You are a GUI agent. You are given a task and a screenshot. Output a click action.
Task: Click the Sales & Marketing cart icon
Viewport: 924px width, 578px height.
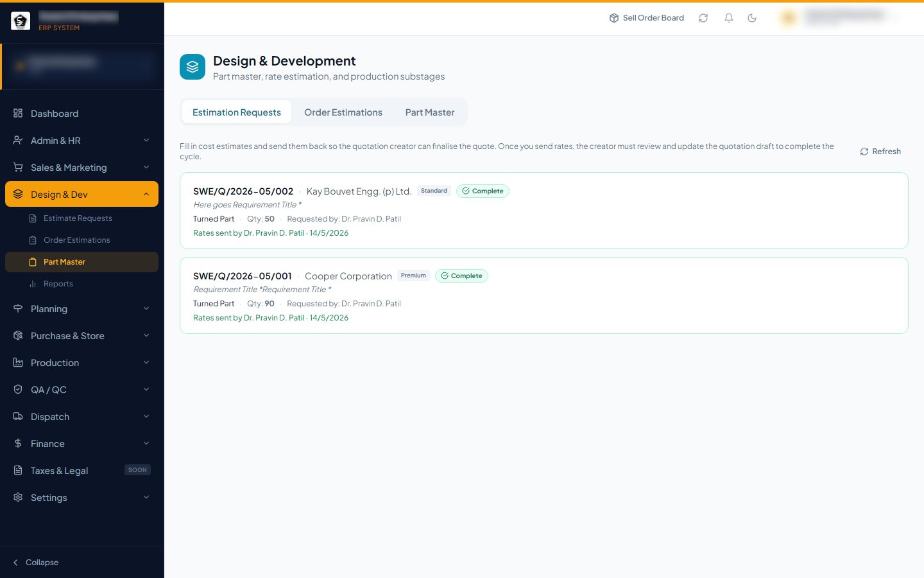(x=18, y=168)
